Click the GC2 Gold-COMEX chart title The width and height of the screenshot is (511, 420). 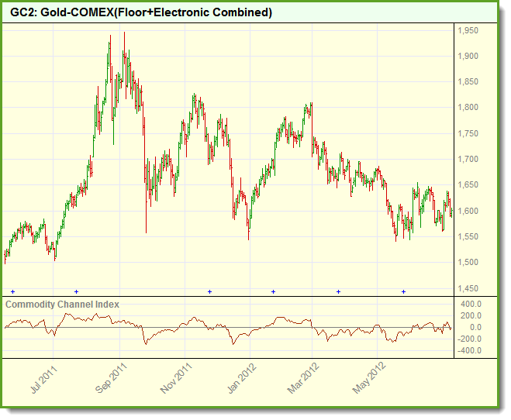(141, 13)
